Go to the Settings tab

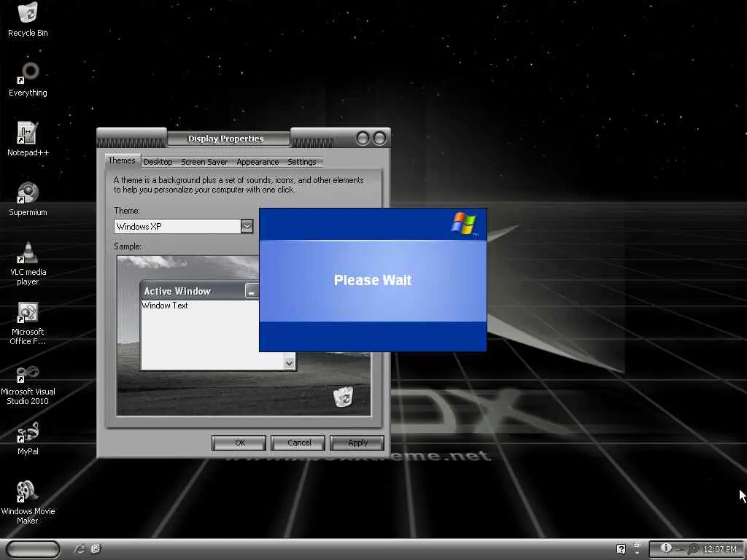pos(302,162)
